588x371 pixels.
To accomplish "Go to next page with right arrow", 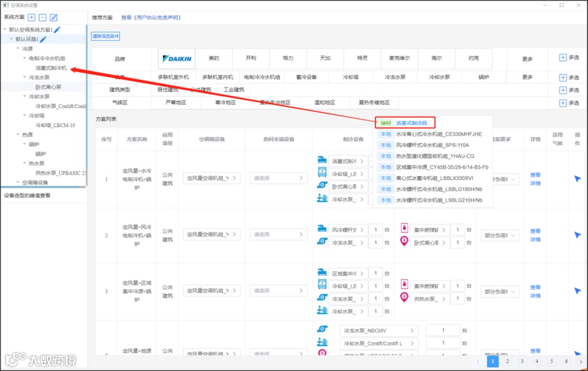I will 581,362.
